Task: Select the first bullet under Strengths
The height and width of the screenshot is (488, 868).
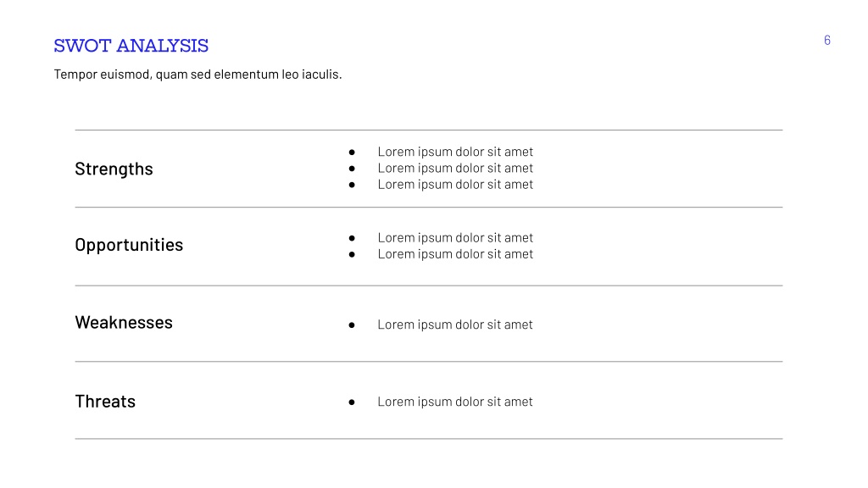Action: coord(455,152)
